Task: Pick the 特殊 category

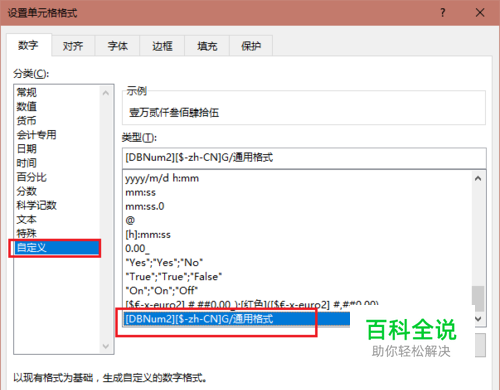Action: tap(27, 233)
